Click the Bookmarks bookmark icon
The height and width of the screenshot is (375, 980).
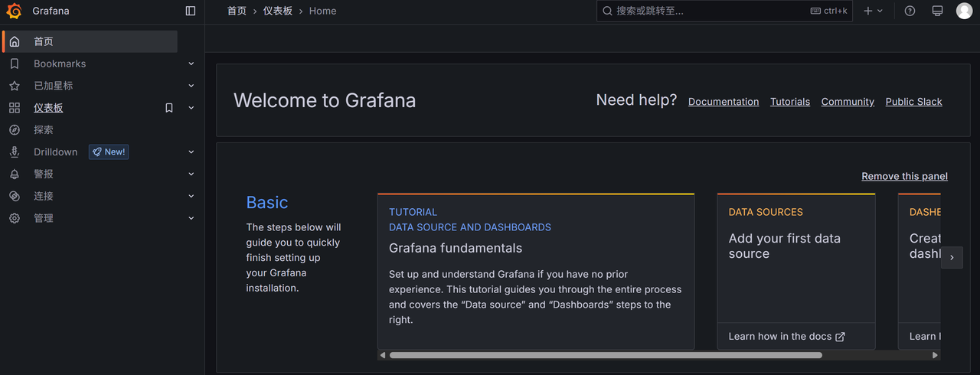pyautogui.click(x=15, y=64)
